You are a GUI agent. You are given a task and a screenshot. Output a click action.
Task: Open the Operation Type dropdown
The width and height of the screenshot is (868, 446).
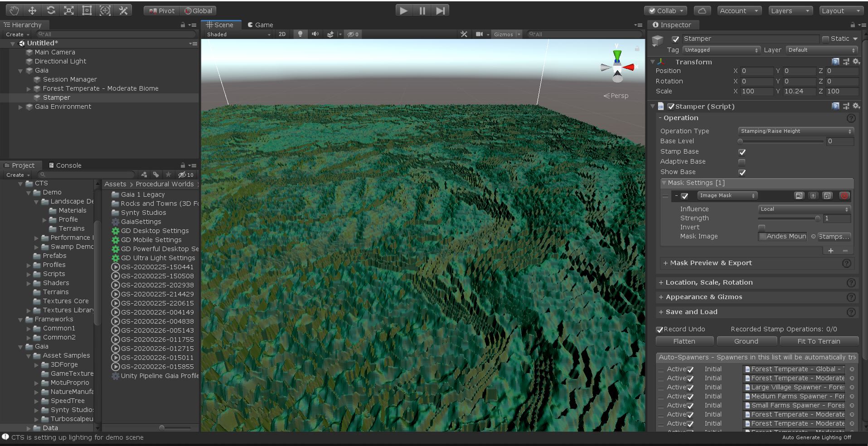795,131
